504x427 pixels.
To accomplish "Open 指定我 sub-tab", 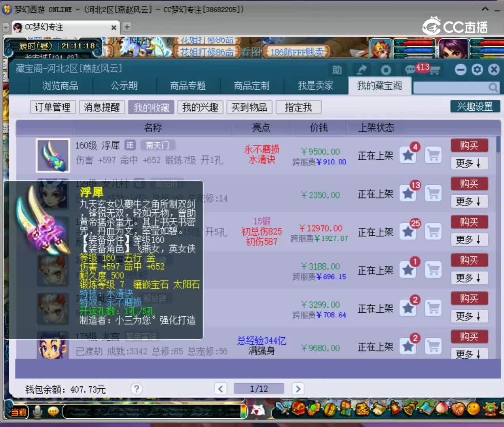I will (x=298, y=107).
